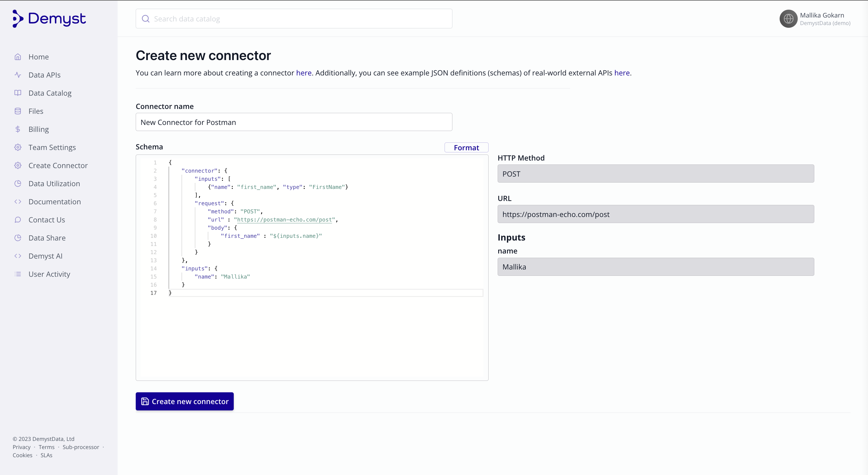Viewport: 868px width, 475px height.
Task: Click the Data Share sidebar icon
Action: [17, 238]
